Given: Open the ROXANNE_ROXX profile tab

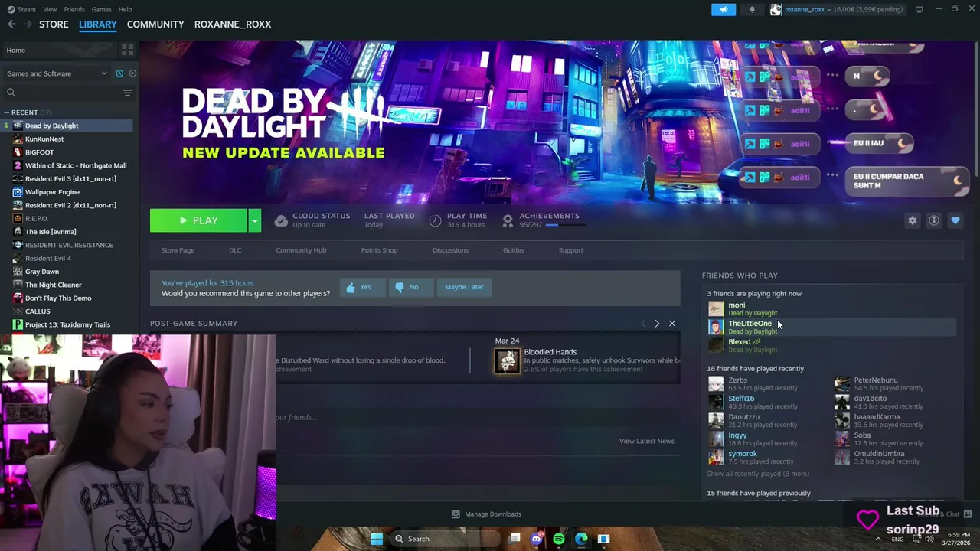Looking at the screenshot, I should pyautogui.click(x=233, y=24).
